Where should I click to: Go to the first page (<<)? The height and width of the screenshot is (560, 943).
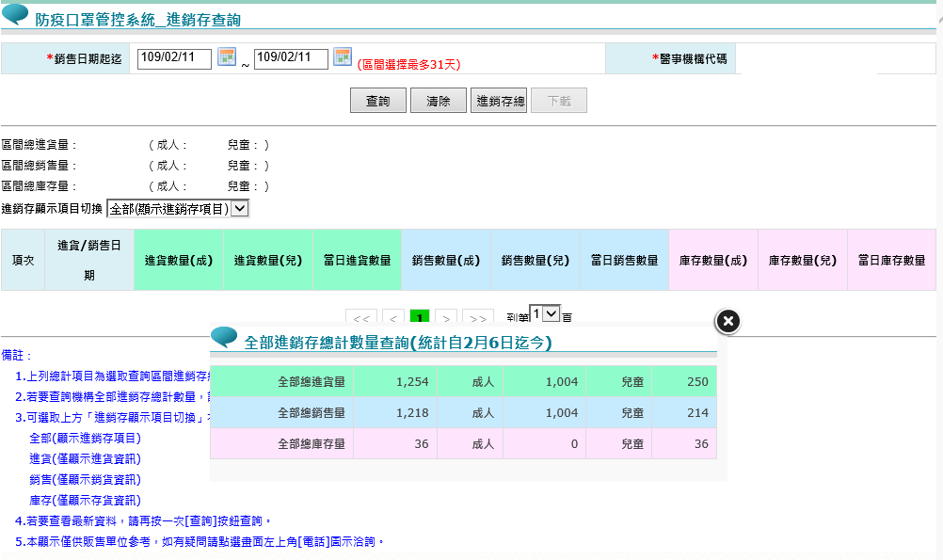click(361, 318)
